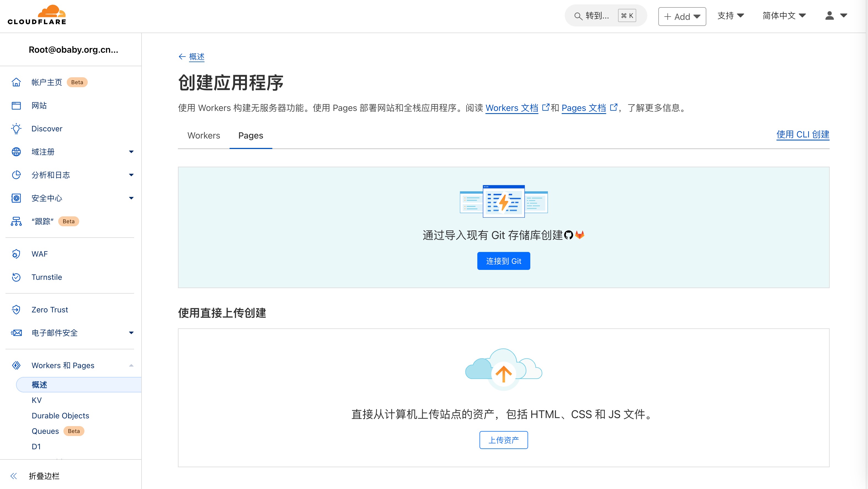Click the Discover lightbulb icon

(16, 129)
